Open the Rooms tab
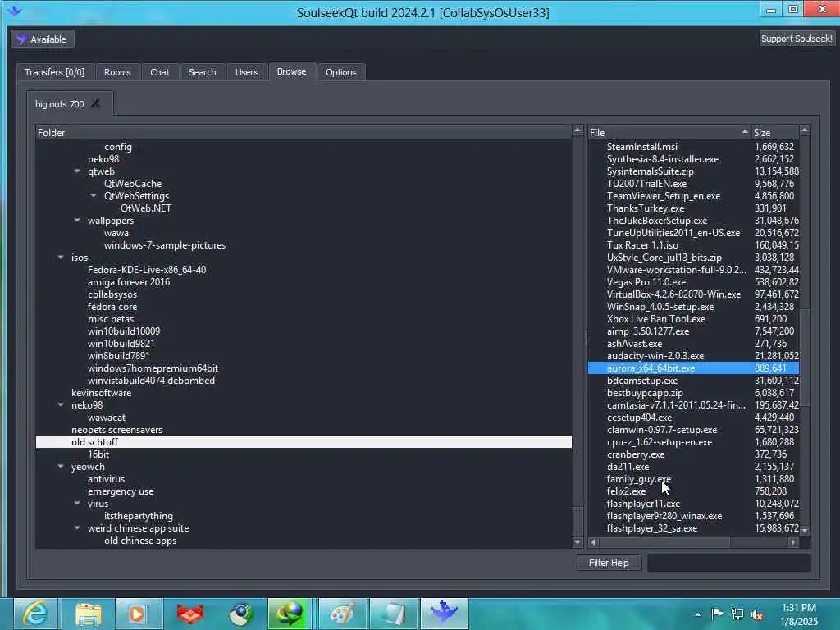 (117, 72)
